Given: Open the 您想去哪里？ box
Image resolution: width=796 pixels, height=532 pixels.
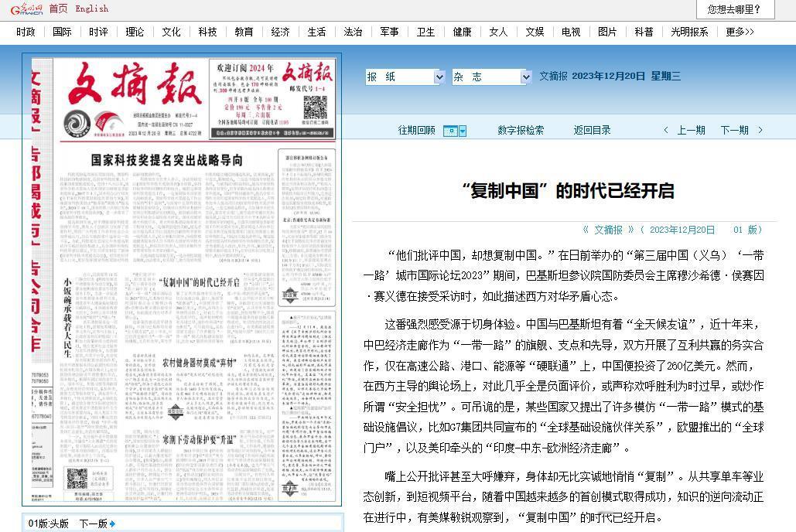Looking at the screenshot, I should click(x=735, y=9).
